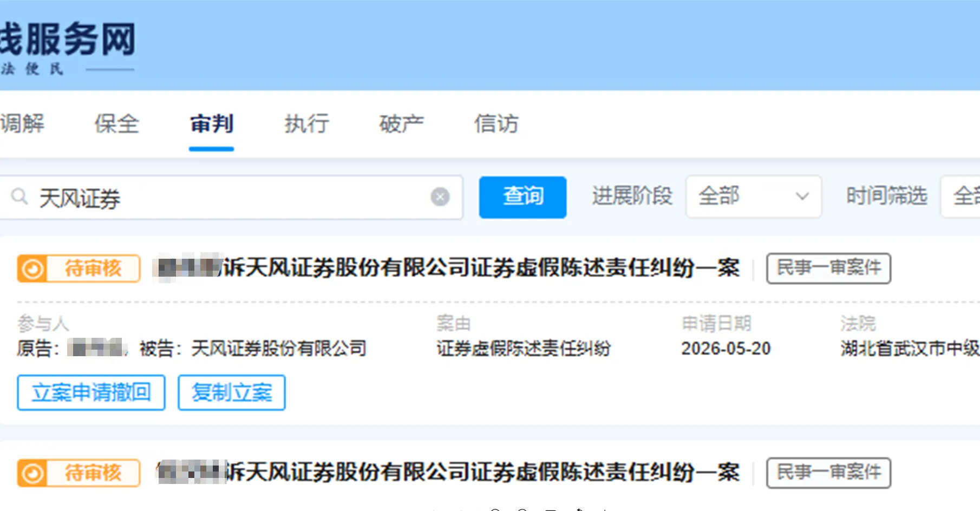Screen dimensions: 980x511
Task: Click the magnifier icon in search box
Action: [19, 196]
